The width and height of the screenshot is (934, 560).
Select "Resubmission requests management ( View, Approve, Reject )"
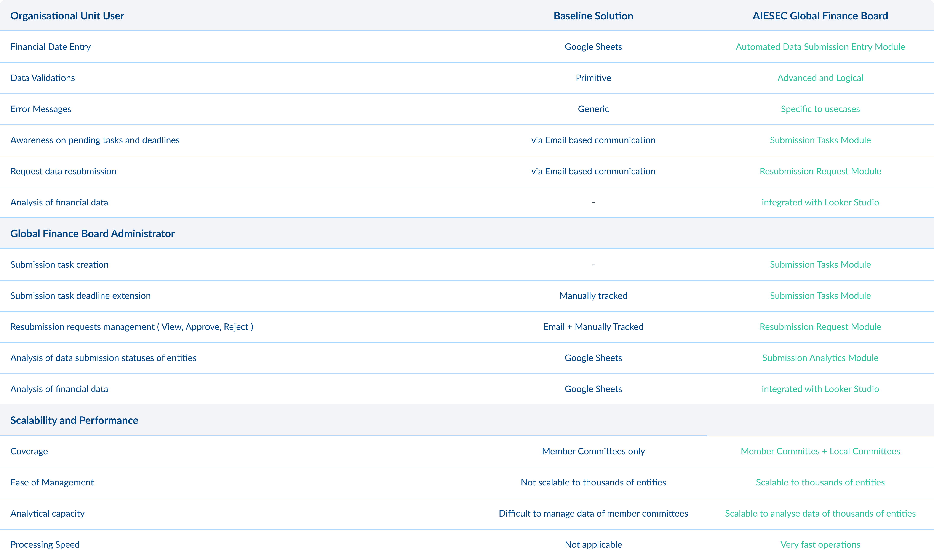[132, 327]
